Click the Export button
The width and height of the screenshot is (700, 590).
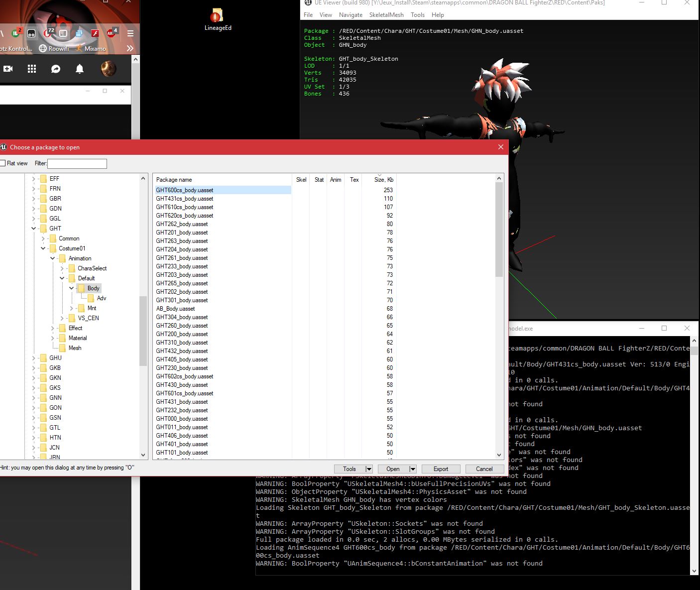coord(441,469)
